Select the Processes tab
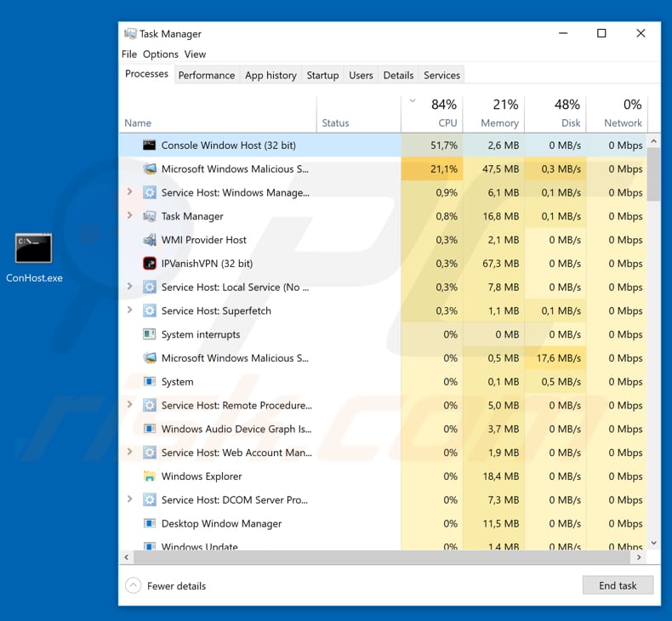The width and height of the screenshot is (672, 621). point(146,74)
